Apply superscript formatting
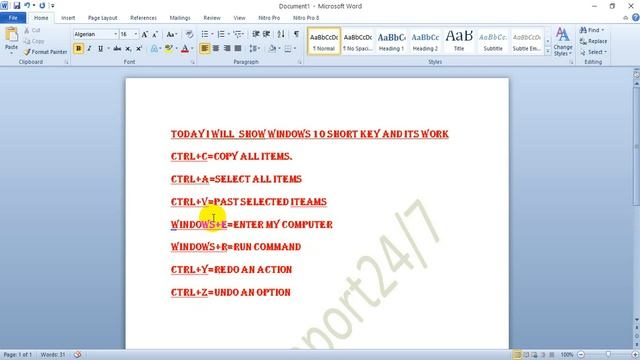 tap(139, 49)
